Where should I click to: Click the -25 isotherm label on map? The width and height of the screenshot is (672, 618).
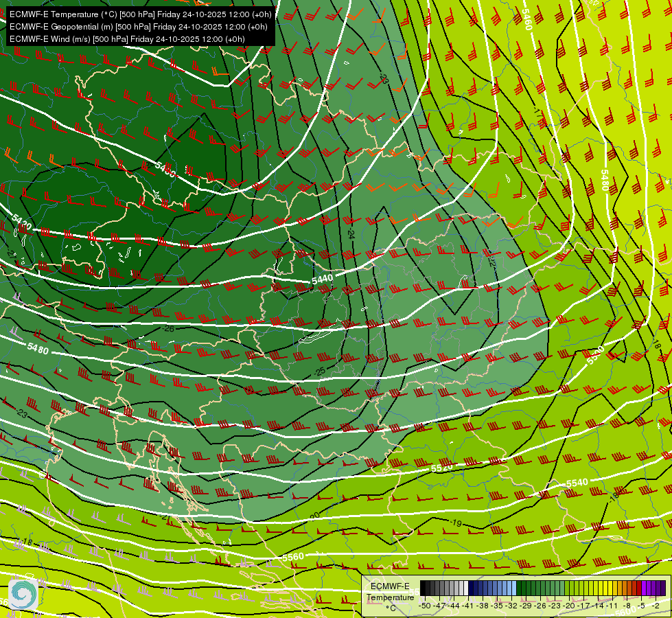click(x=320, y=371)
